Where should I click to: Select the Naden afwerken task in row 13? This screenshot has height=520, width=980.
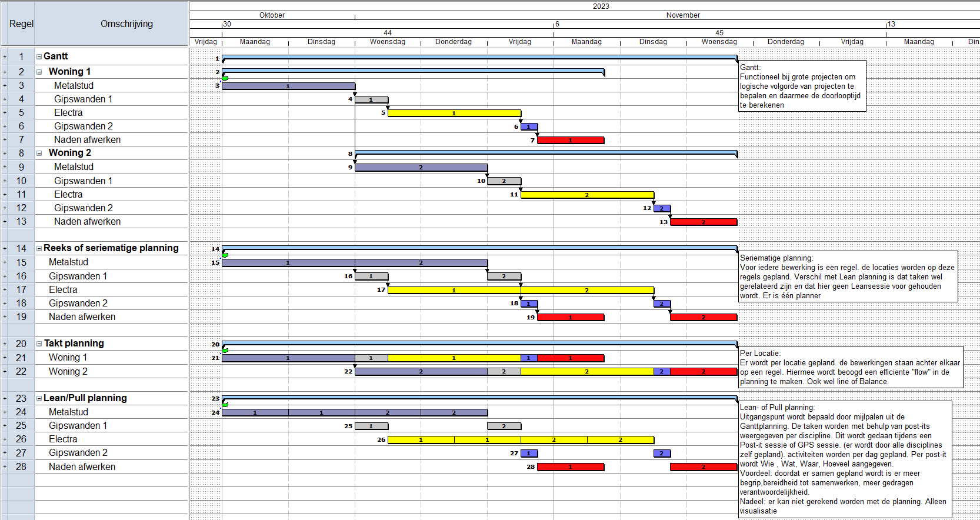(87, 222)
